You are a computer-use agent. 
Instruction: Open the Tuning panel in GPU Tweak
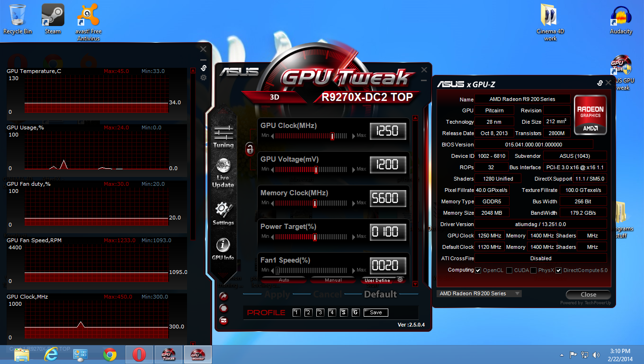point(223,136)
